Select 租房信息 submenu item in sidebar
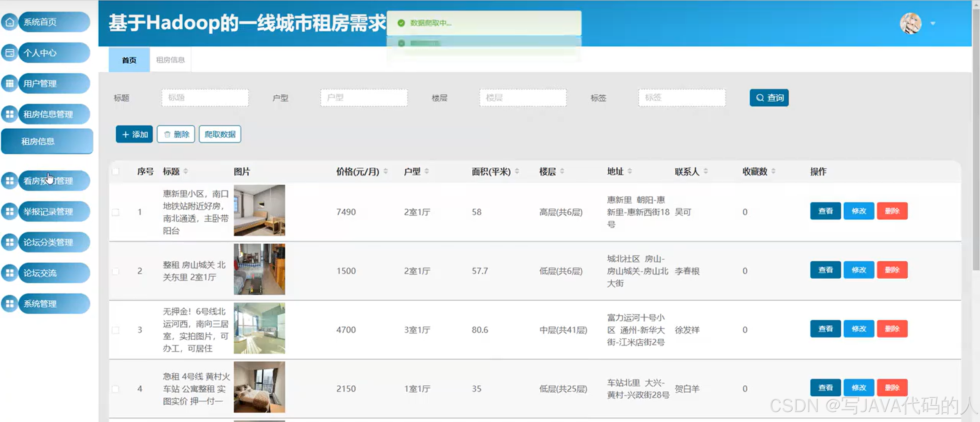Viewport: 980px width, 422px height. pyautogui.click(x=47, y=141)
